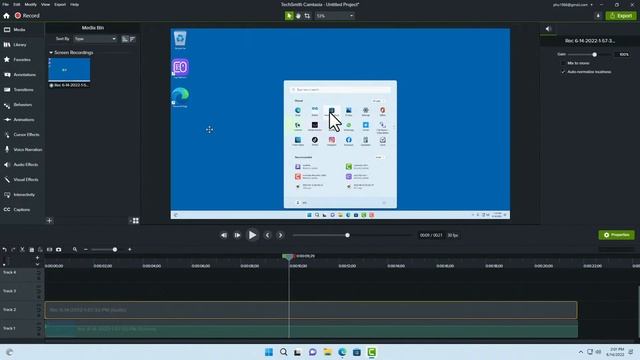Undo the last action in timeline toolbar

[x=4, y=250]
